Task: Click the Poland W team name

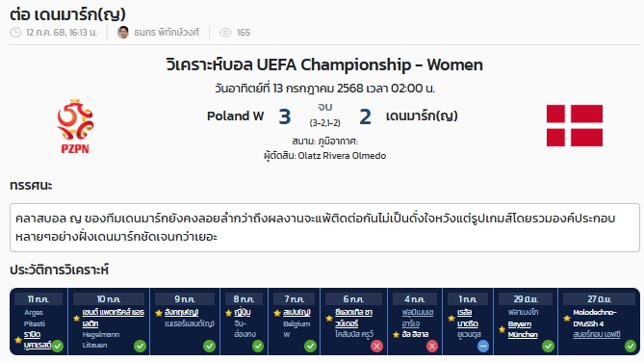Action: (x=235, y=116)
